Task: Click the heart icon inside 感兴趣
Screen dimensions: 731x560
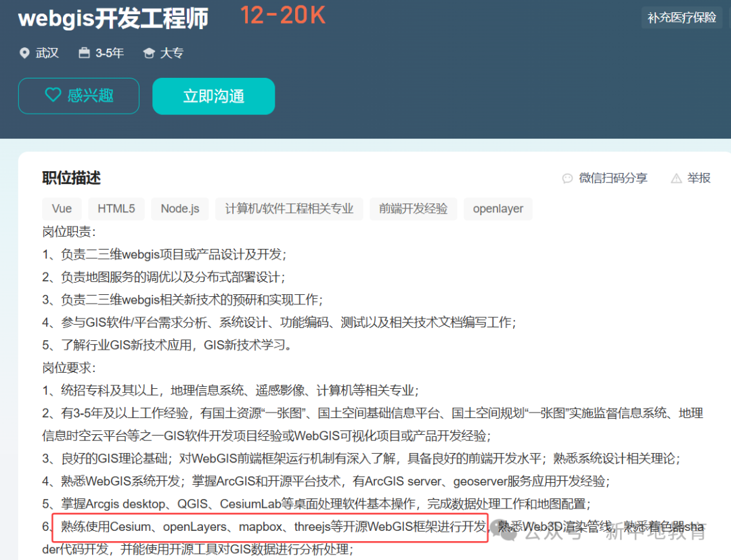Action: coord(53,95)
